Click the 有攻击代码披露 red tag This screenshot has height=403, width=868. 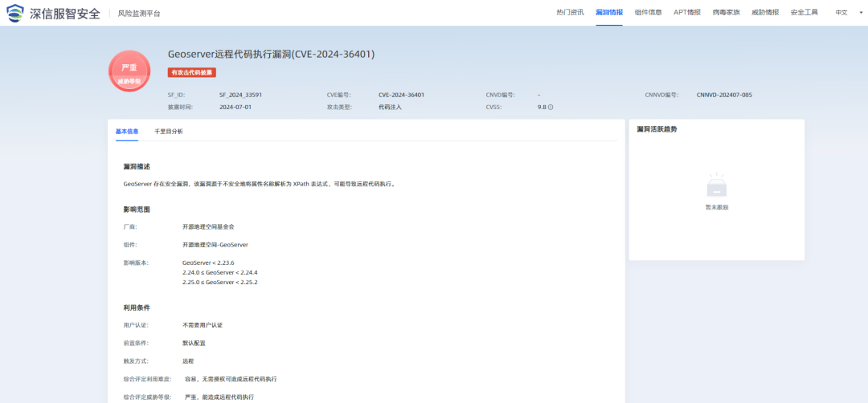(x=192, y=72)
